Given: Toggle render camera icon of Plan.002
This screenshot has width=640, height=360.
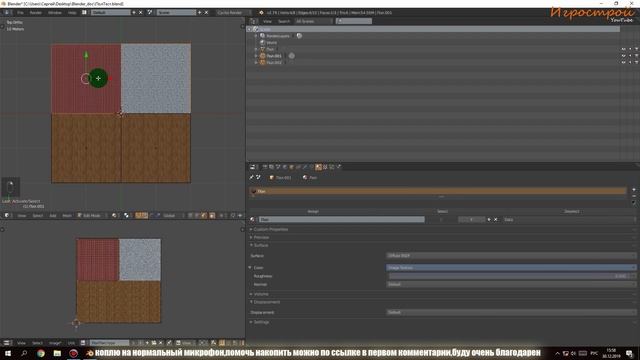Looking at the screenshot, I should [x=636, y=62].
